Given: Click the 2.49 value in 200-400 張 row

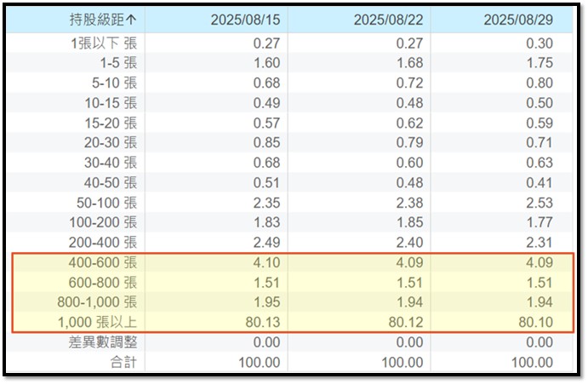Looking at the screenshot, I should (x=266, y=243).
